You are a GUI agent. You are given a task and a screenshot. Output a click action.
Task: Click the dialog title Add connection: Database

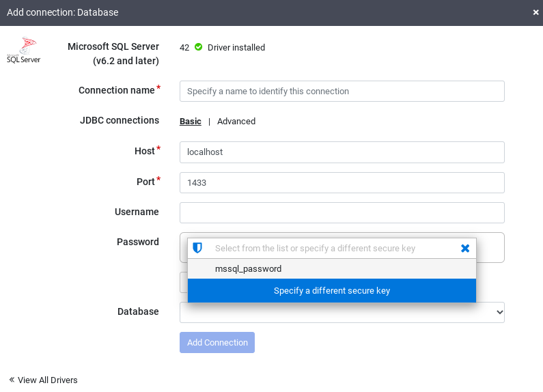point(62,12)
